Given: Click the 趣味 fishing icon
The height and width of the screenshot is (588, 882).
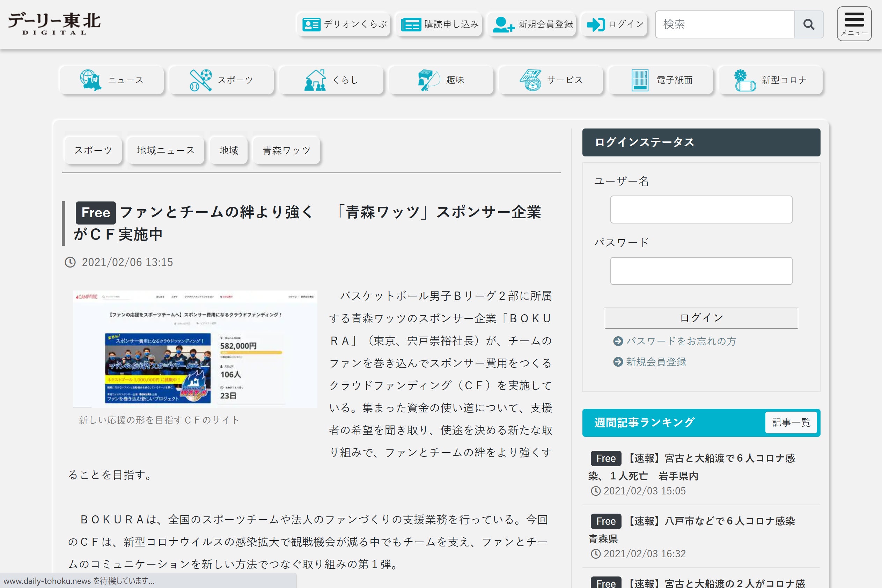Looking at the screenshot, I should [x=428, y=80].
